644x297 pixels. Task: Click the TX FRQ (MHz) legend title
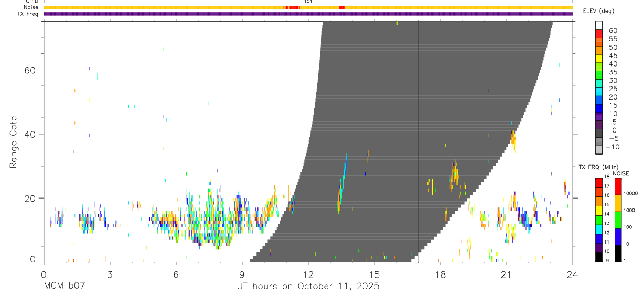596,167
